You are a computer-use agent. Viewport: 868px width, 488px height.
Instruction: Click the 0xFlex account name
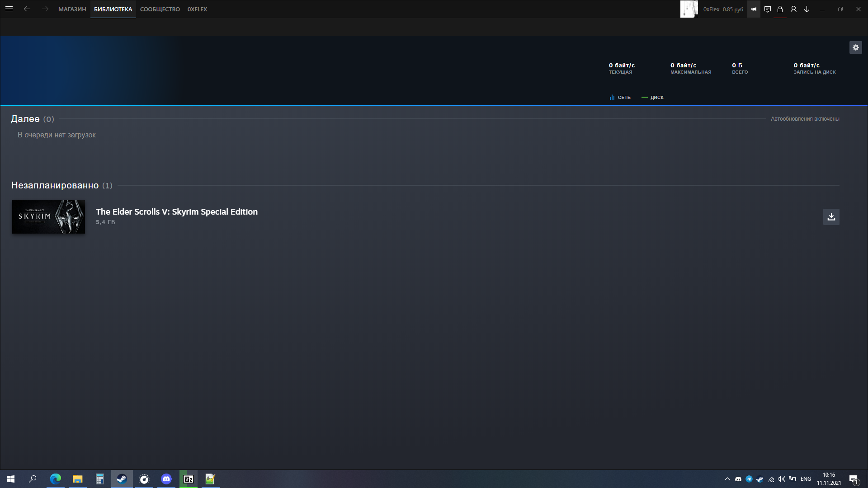(711, 9)
